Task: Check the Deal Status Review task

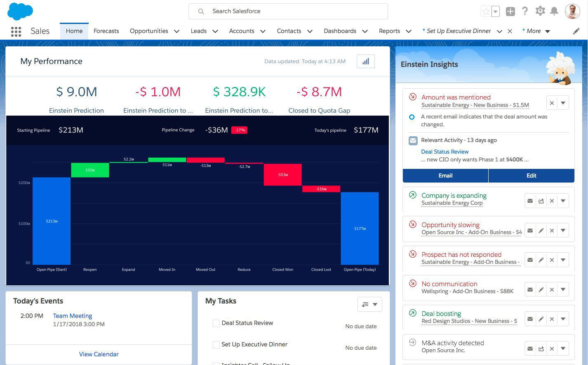Action: 216,323
